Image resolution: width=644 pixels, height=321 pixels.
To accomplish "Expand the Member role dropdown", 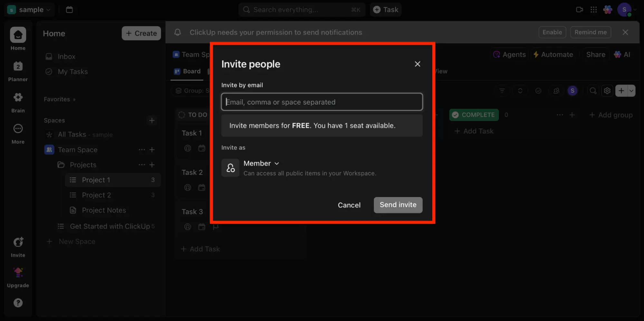I will pyautogui.click(x=261, y=164).
